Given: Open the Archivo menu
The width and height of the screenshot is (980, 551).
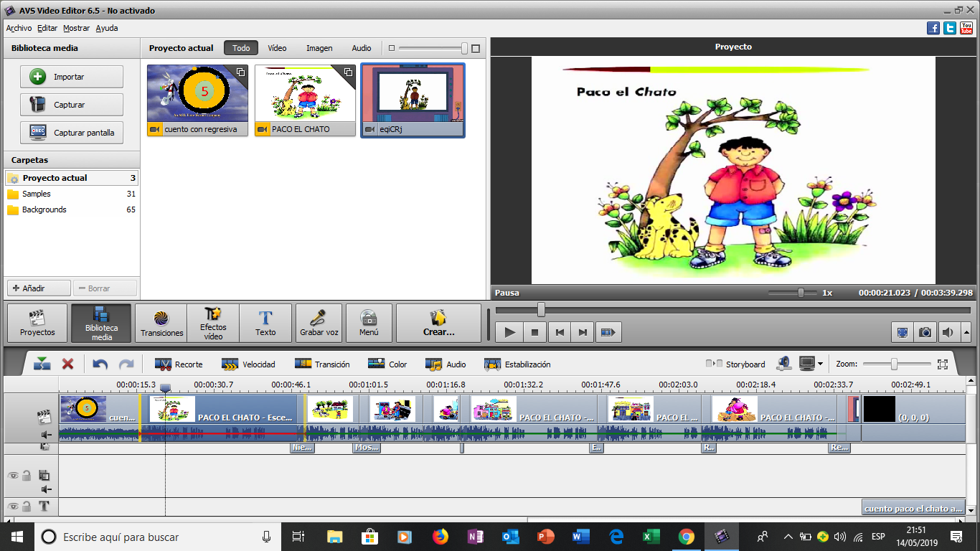Looking at the screenshot, I should click(19, 28).
